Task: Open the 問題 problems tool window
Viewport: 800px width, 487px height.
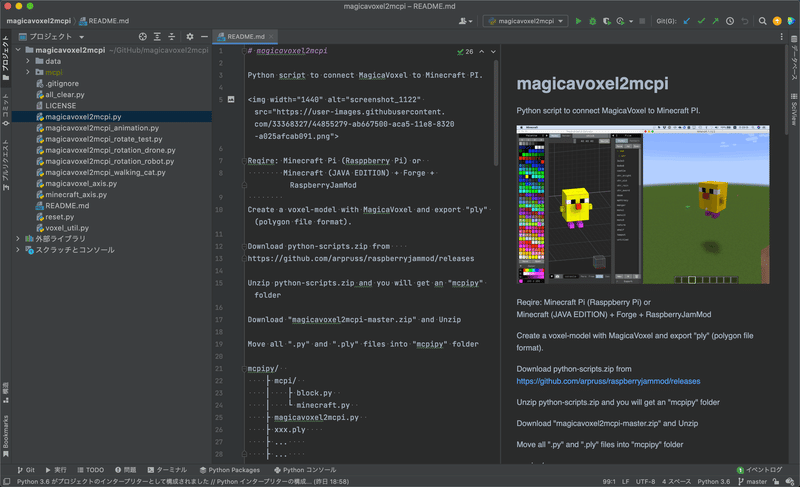Action: click(126, 470)
